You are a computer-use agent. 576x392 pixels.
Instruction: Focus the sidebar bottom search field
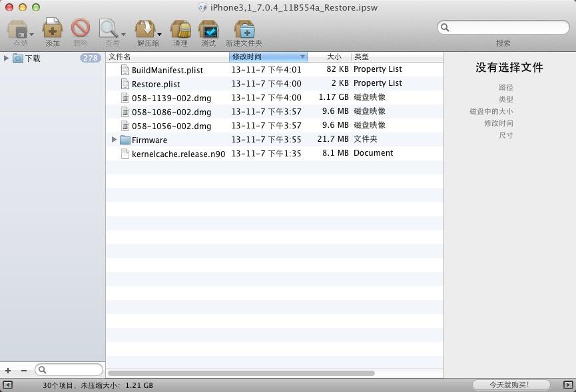69,369
